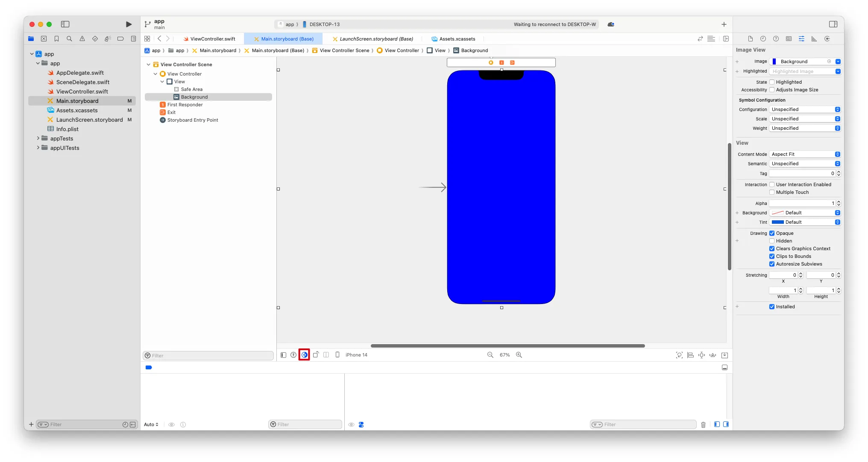Select Safe Area in document outline
Image resolution: width=868 pixels, height=462 pixels.
coord(192,89)
